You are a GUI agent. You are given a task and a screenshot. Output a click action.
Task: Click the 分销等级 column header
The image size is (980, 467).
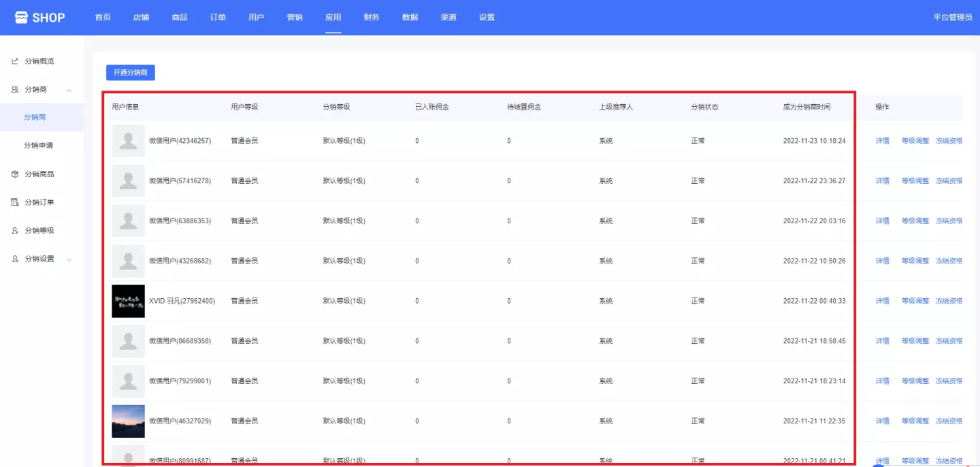(337, 108)
